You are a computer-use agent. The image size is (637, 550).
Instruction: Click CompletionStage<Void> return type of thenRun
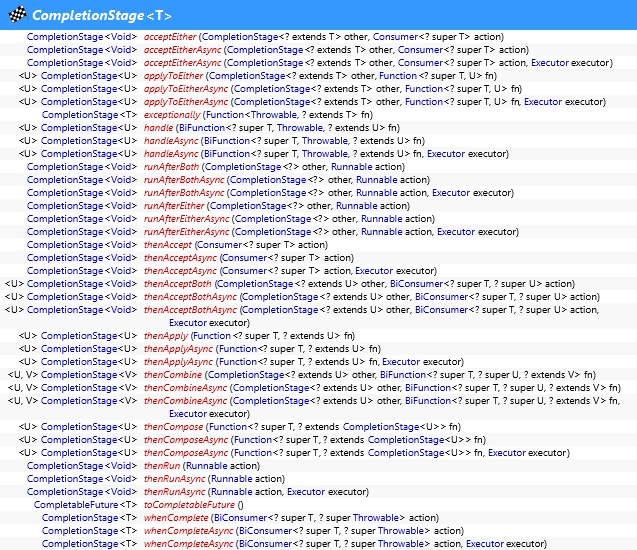coord(82,466)
